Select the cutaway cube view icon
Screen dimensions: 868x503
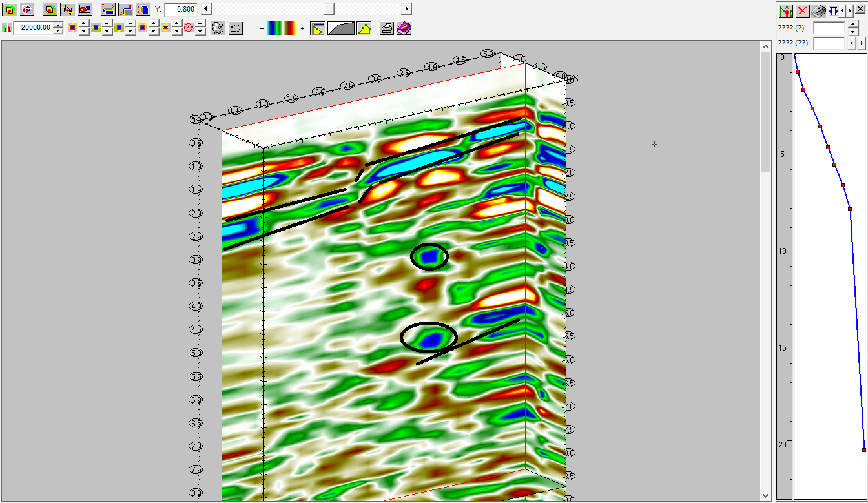(x=27, y=10)
